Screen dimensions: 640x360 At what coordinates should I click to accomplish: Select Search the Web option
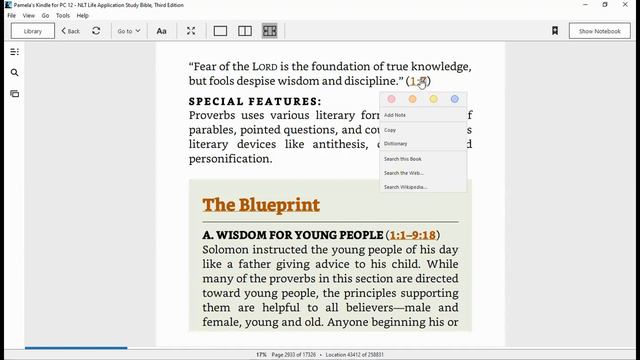pos(423,173)
